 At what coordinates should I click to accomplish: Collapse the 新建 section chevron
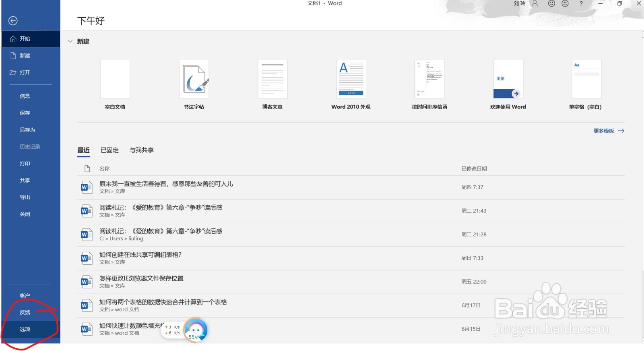pyautogui.click(x=70, y=42)
